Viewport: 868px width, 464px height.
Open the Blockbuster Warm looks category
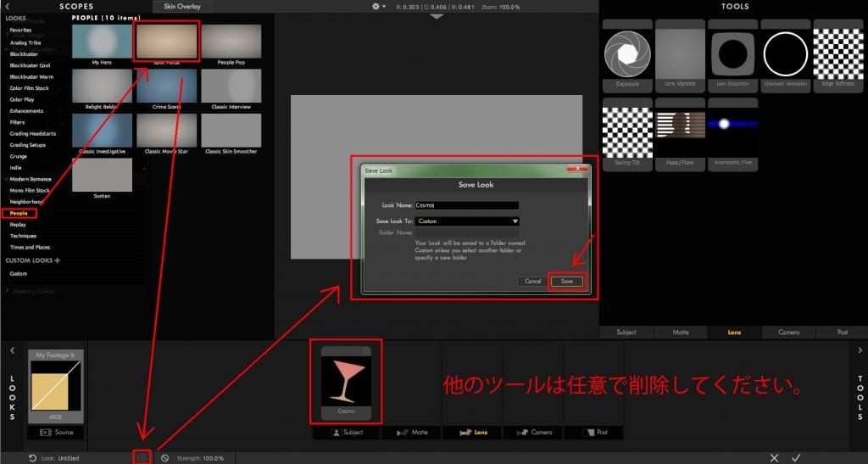click(31, 76)
